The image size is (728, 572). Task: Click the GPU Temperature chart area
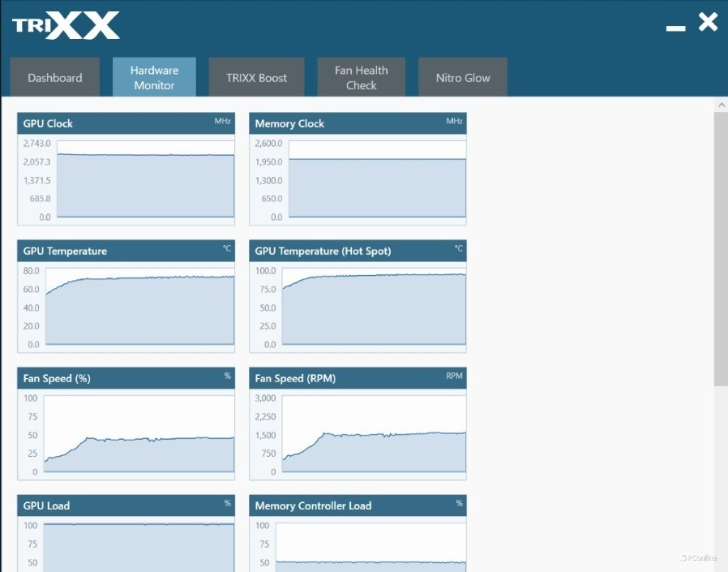coord(139,307)
